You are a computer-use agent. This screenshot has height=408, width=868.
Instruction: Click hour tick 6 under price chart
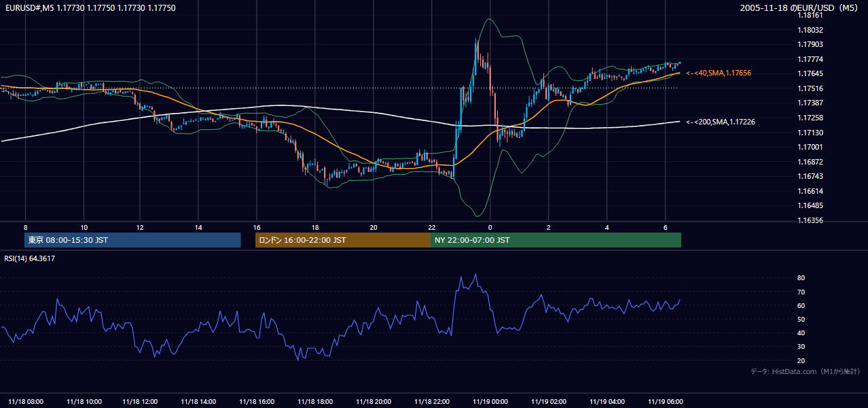(x=666, y=227)
